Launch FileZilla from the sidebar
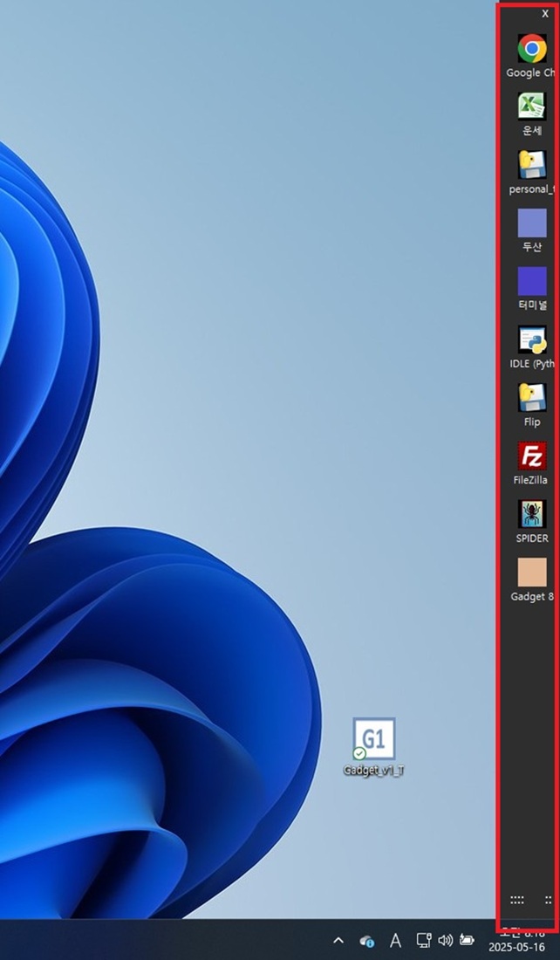 pos(532,456)
